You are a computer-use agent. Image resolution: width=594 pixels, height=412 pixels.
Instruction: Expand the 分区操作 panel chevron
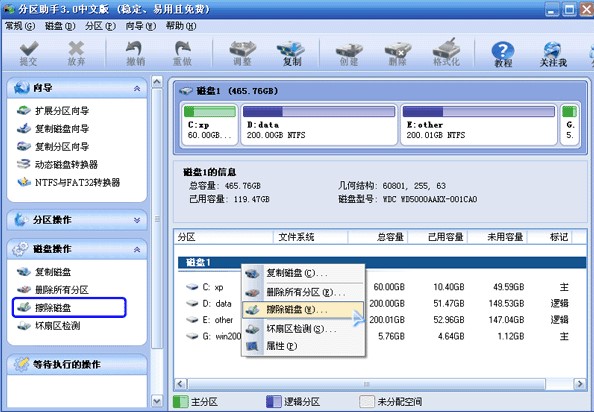tap(137, 220)
